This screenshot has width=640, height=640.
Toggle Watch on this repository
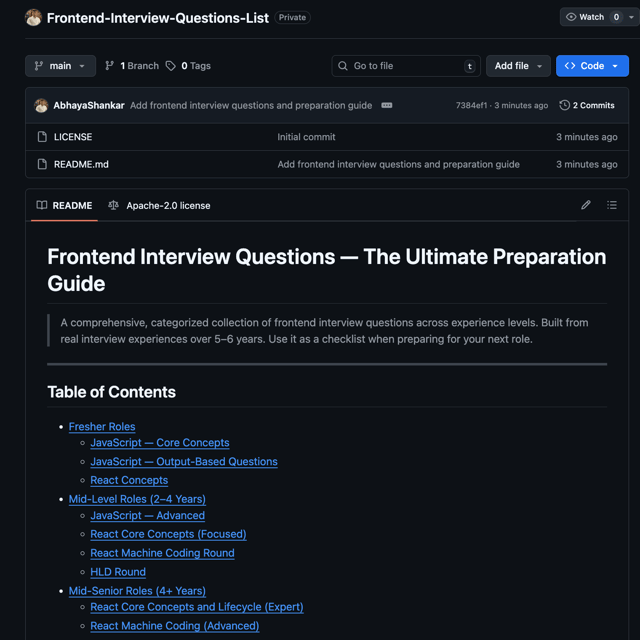click(x=585, y=17)
